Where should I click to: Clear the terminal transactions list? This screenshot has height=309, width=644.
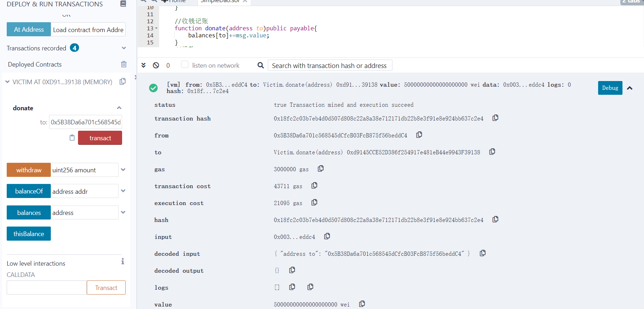click(x=156, y=66)
